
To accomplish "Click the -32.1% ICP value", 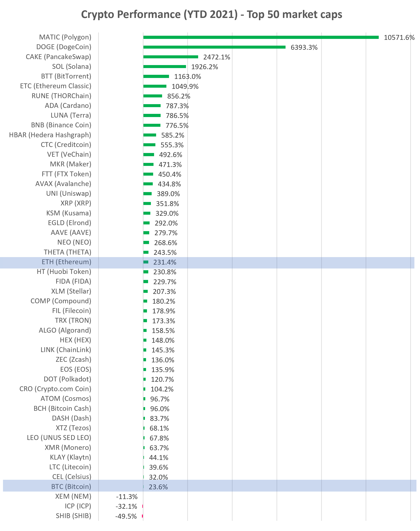I will (126, 506).
